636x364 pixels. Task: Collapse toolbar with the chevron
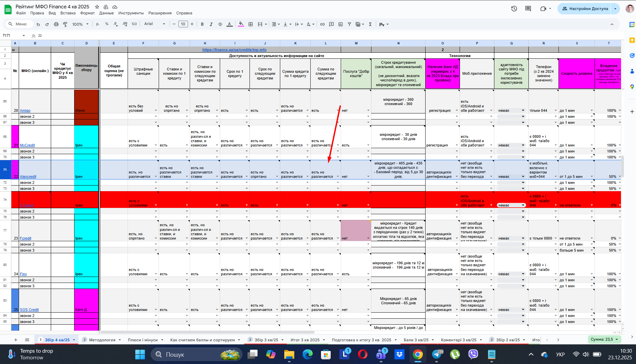(612, 24)
